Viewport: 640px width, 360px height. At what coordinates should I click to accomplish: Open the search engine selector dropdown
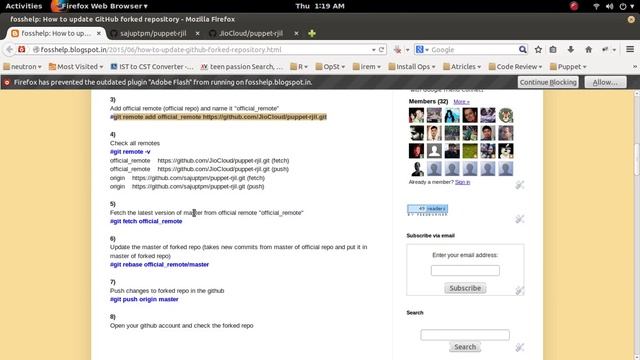(x=422, y=49)
